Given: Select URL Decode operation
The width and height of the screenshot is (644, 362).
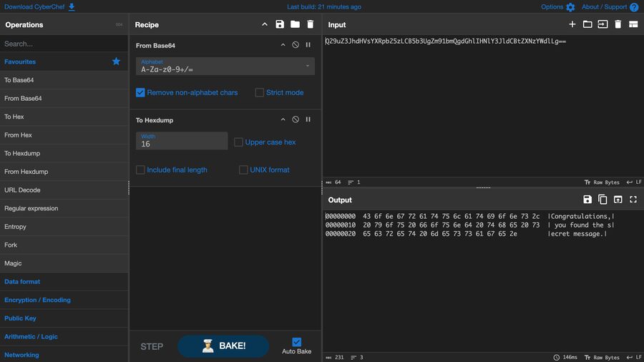Looking at the screenshot, I should click(x=64, y=190).
